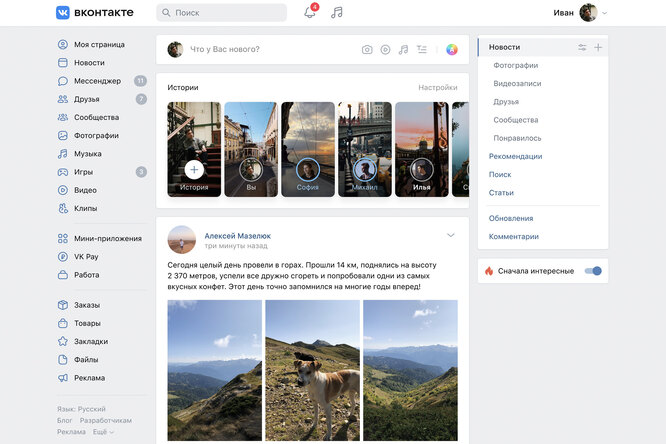The height and width of the screenshot is (444, 666).
Task: Go to Работа in sidebar
Action: click(87, 275)
